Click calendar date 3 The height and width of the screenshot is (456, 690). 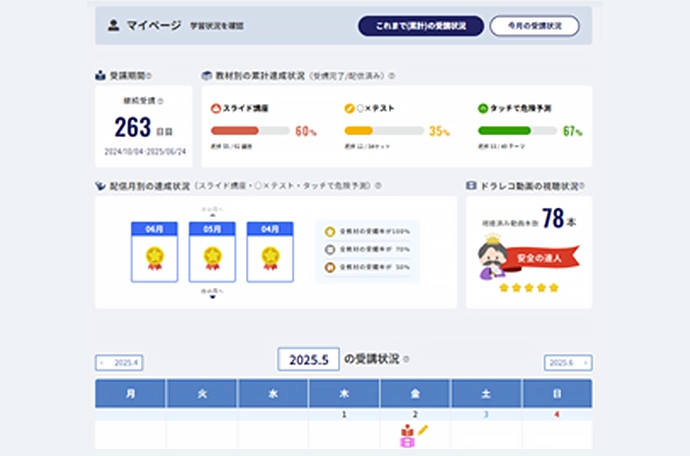(486, 415)
